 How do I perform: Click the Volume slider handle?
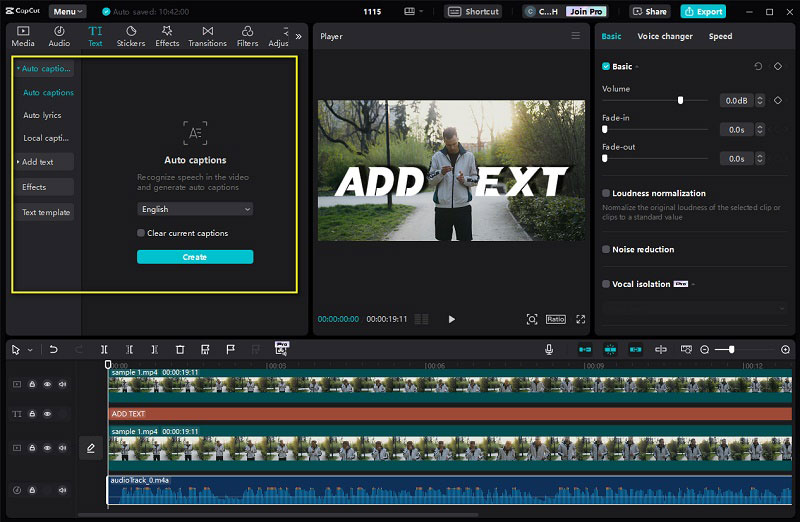point(680,101)
